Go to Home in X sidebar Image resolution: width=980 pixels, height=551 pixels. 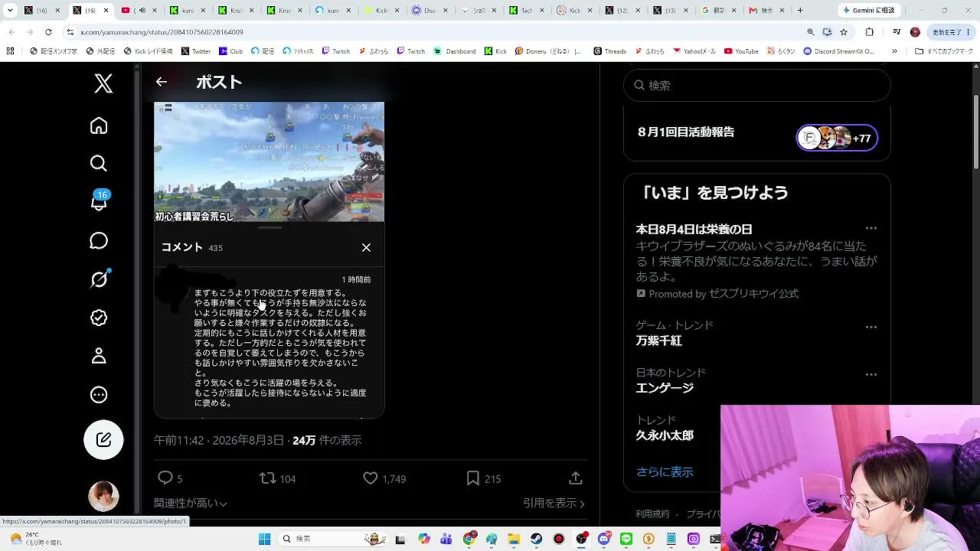(99, 126)
